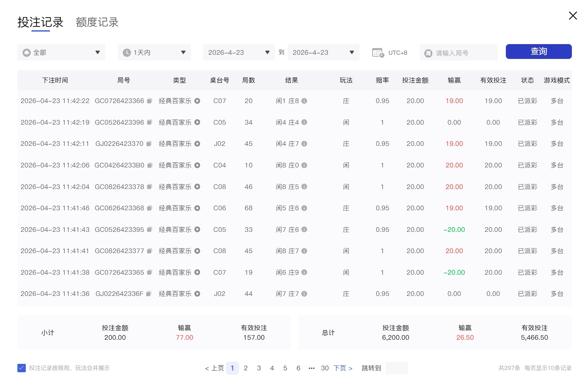Copy round number GC04264233B0
The height and width of the screenshot is (379, 588).
pos(150,166)
